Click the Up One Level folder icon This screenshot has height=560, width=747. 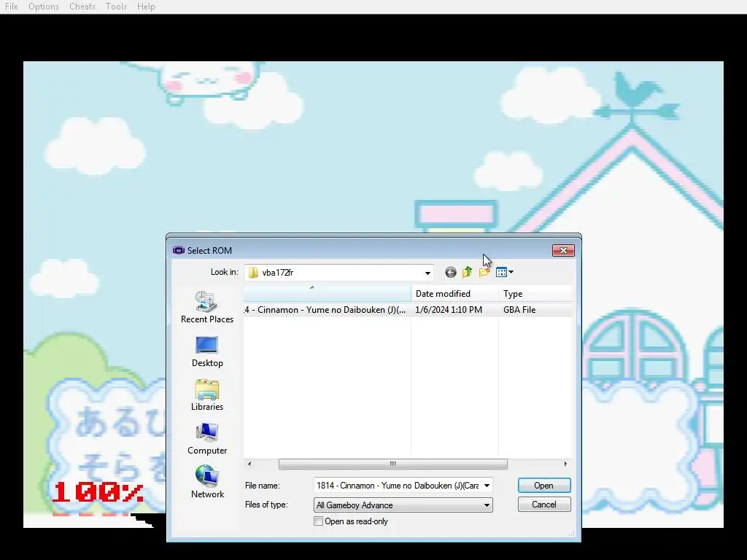coord(467,273)
